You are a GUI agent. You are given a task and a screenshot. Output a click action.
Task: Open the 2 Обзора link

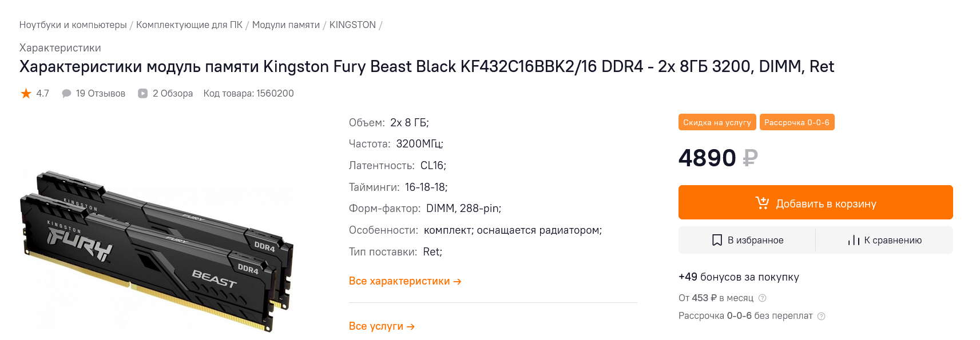click(172, 94)
